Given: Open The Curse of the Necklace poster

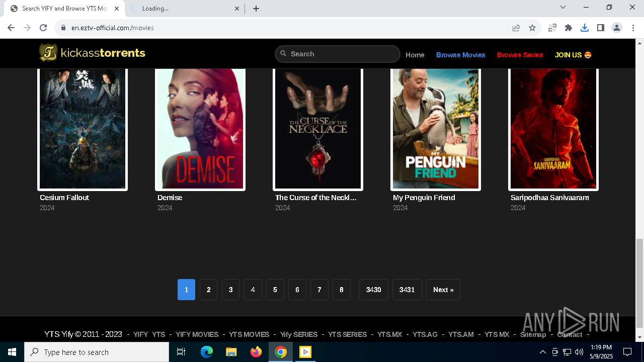Looking at the screenshot, I should (318, 129).
